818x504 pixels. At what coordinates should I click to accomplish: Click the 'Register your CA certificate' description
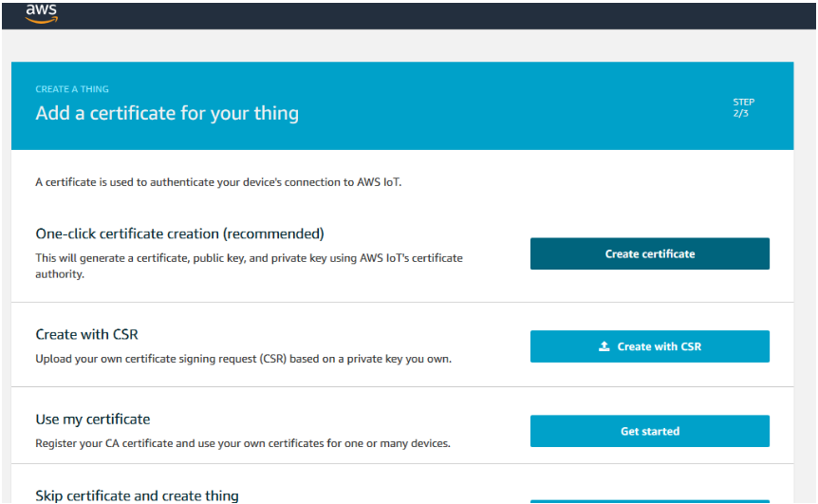pos(243,443)
